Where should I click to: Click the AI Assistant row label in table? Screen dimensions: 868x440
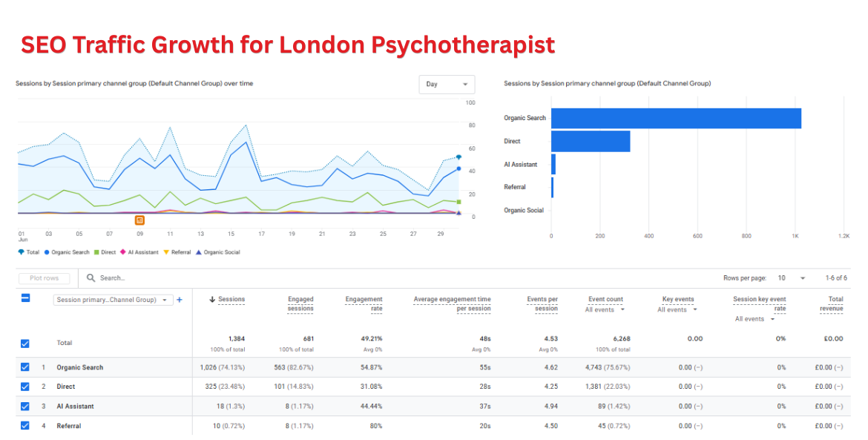[x=75, y=406]
